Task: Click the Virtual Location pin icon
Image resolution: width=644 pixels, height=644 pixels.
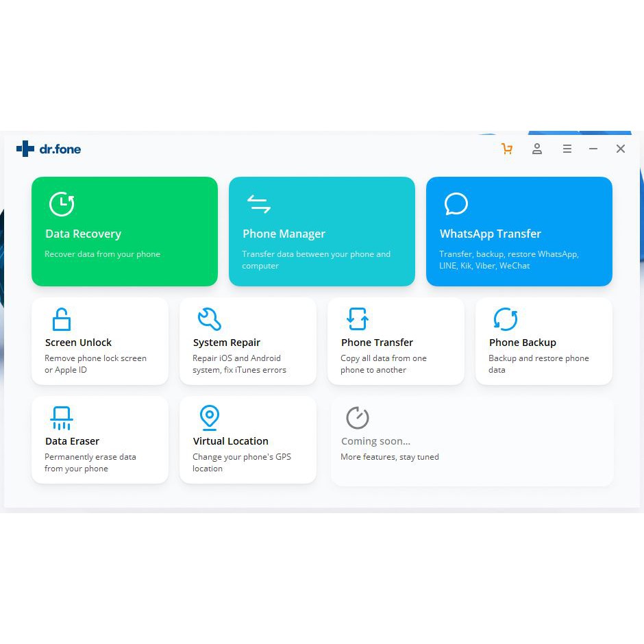Action: [209, 417]
